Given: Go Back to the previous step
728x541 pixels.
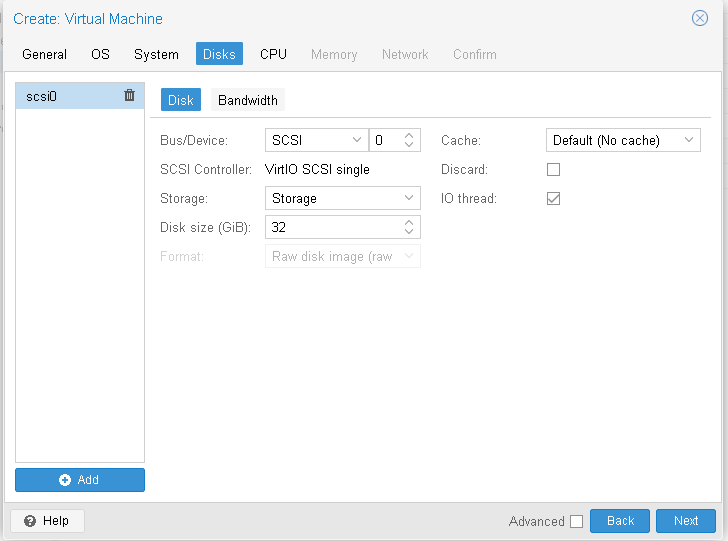Looking at the screenshot, I should 620,521.
